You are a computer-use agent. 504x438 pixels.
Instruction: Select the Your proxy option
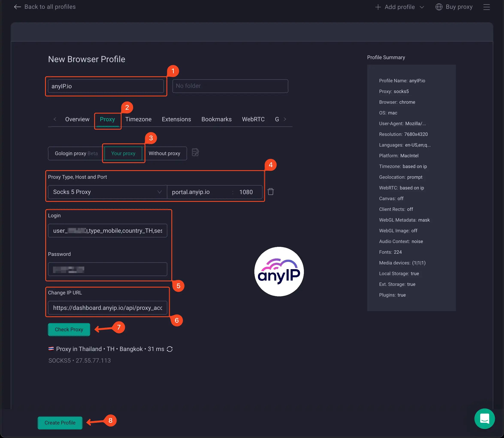coord(123,153)
